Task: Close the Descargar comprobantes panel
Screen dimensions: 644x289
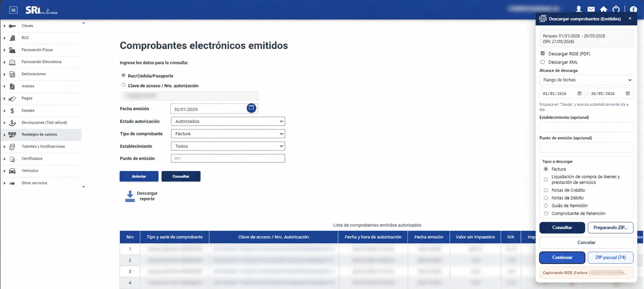Action: (x=630, y=19)
